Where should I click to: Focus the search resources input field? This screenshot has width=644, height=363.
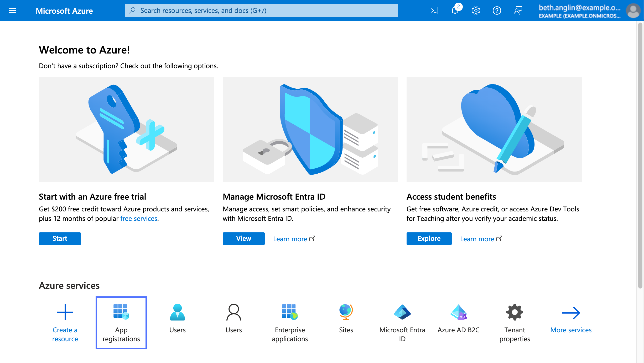pos(261,10)
